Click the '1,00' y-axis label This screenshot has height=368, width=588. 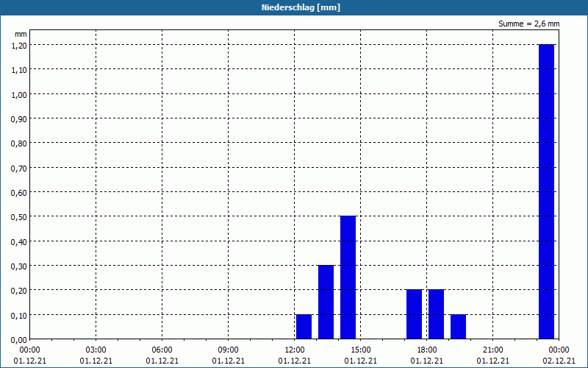(x=19, y=95)
